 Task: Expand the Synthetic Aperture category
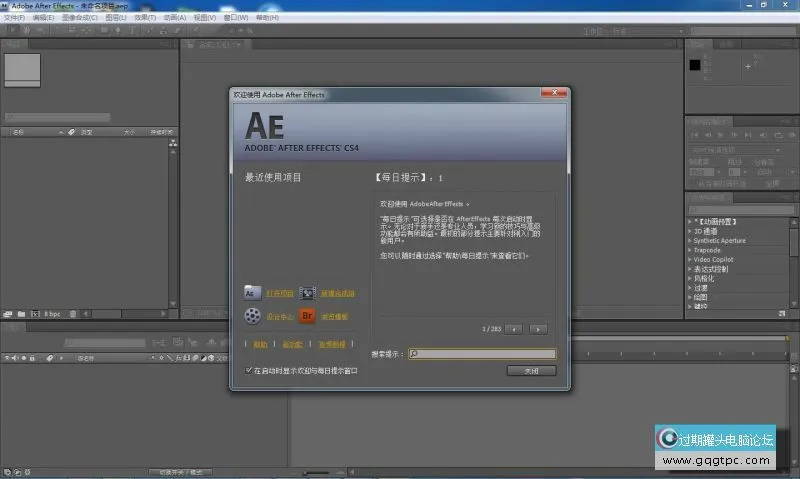coord(690,241)
